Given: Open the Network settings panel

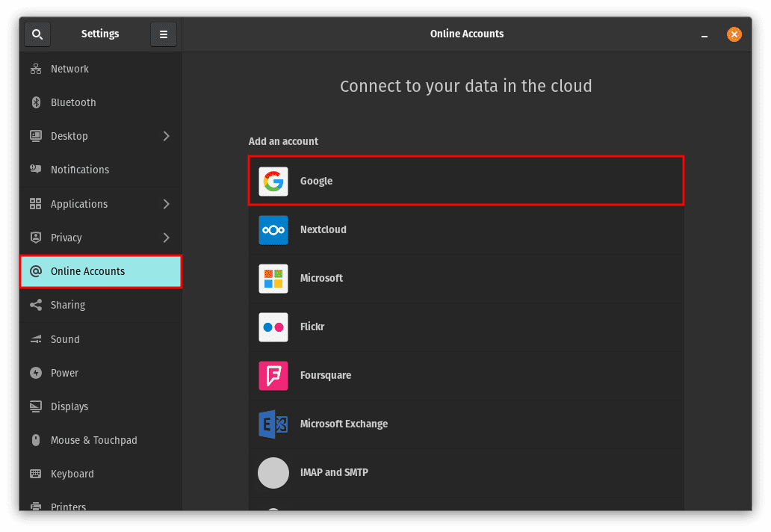Looking at the screenshot, I should point(101,69).
